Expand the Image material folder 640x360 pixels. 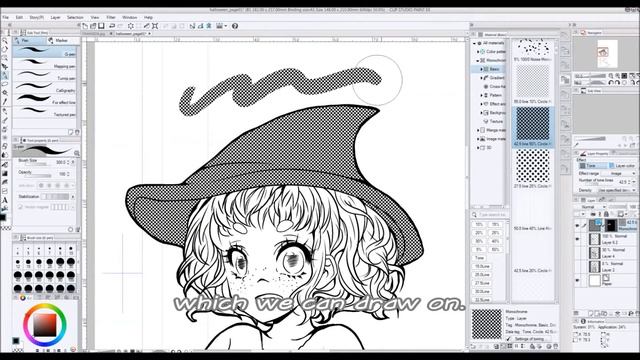point(478,139)
